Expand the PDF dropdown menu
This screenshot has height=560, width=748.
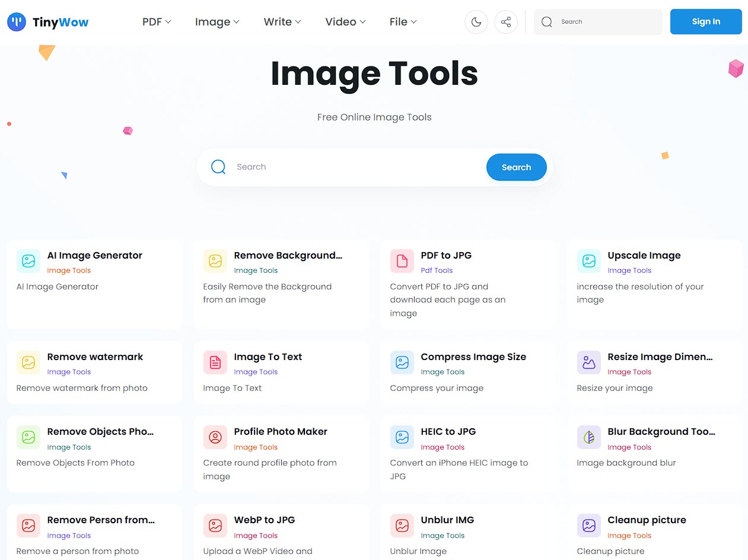(157, 22)
